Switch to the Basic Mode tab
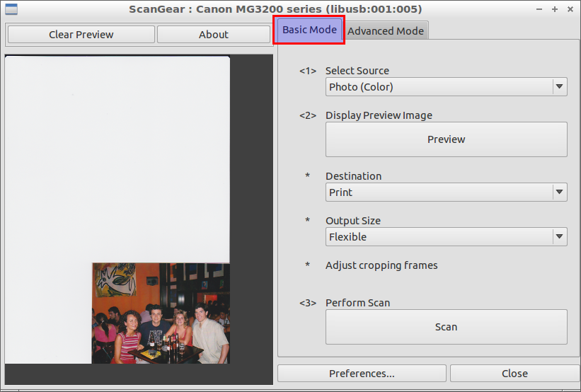The image size is (581, 392). [309, 30]
